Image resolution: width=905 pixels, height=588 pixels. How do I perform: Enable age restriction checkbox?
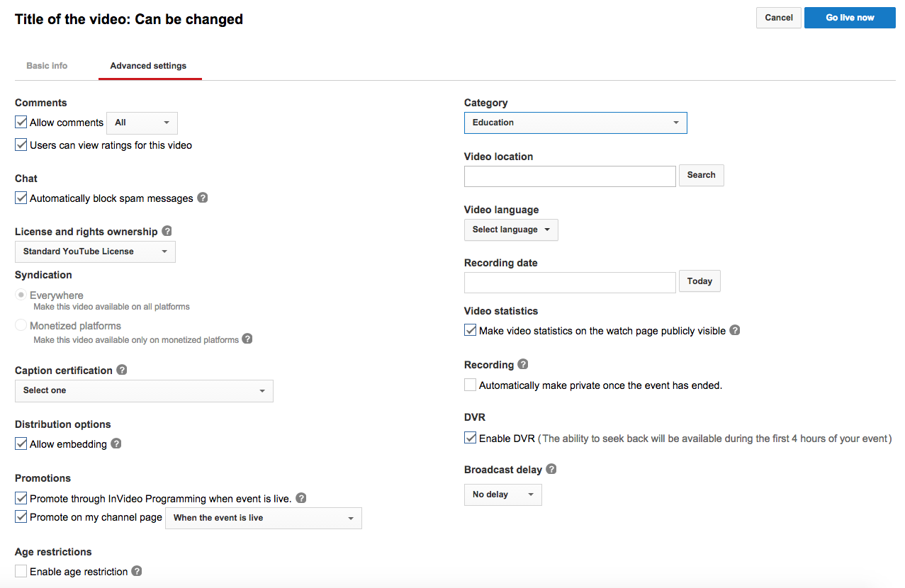(x=21, y=571)
